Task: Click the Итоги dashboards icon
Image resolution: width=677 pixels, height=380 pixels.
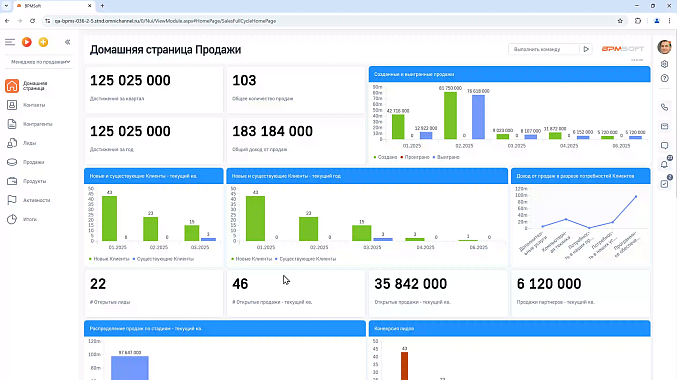Action: 12,219
